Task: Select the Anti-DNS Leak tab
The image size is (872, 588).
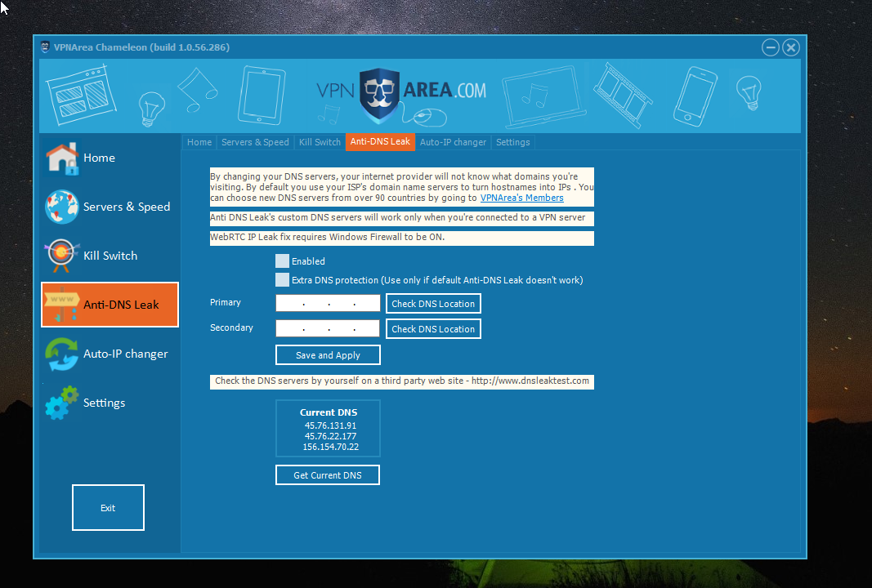Action: tap(380, 142)
